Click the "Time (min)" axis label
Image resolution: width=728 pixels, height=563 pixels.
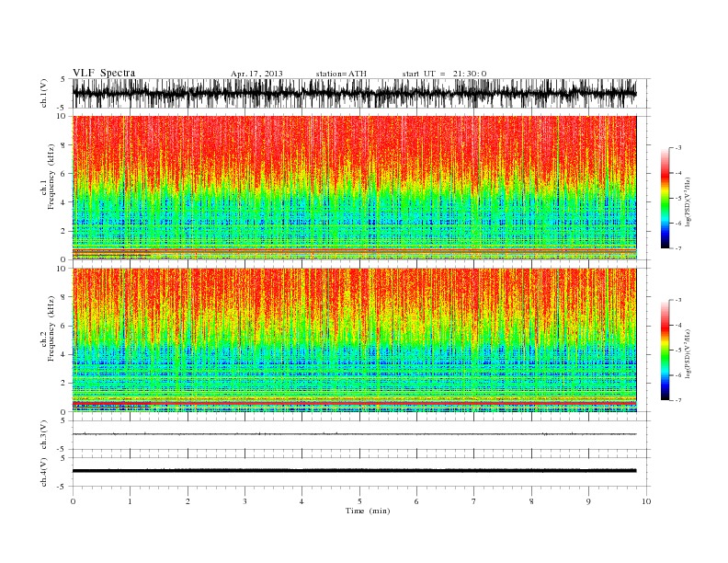(368, 511)
